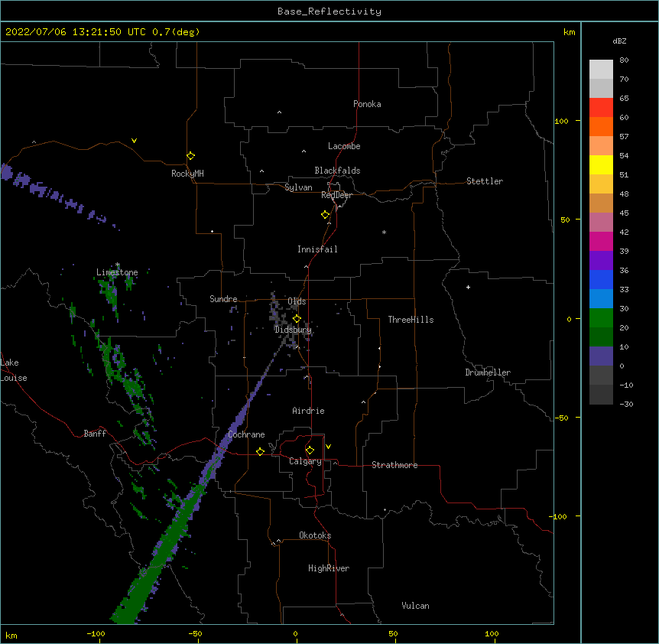Click the asterisk marker east of Innisfail

click(x=384, y=233)
